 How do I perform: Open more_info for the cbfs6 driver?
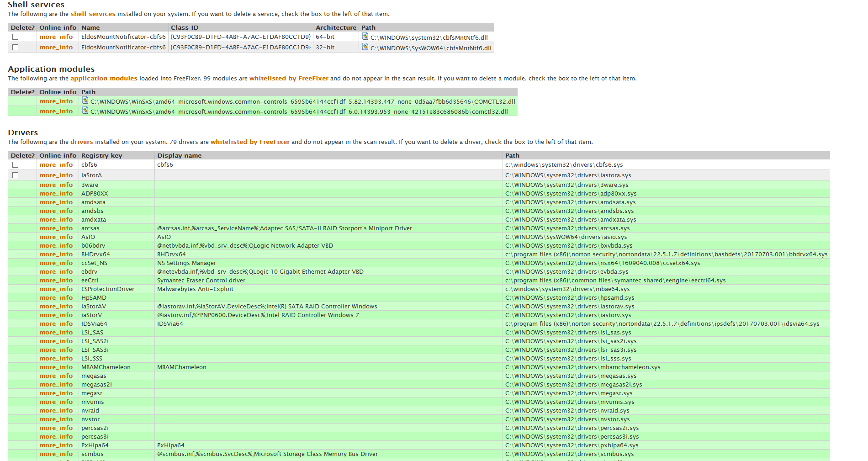click(56, 165)
